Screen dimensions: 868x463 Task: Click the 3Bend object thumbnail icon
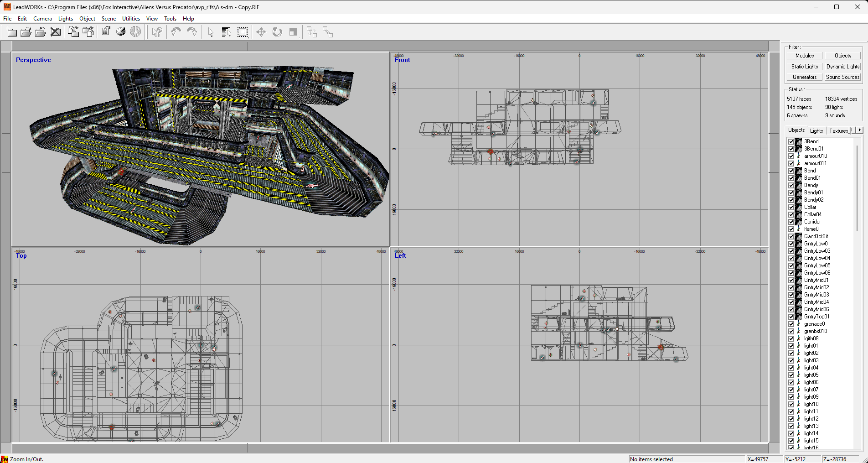(x=799, y=141)
